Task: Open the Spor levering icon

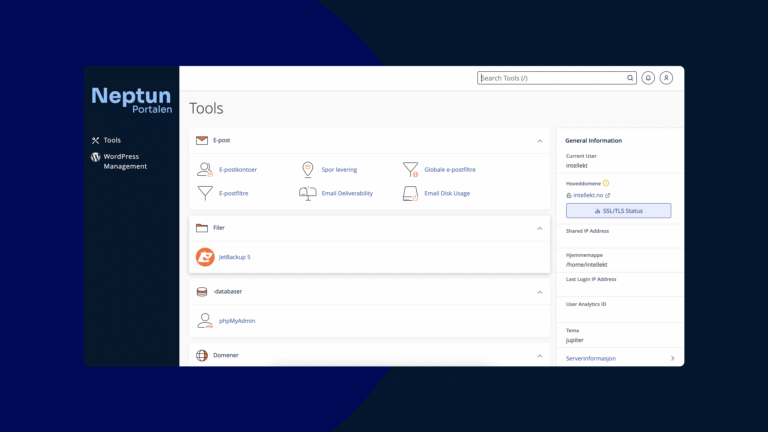Action: [x=308, y=170]
